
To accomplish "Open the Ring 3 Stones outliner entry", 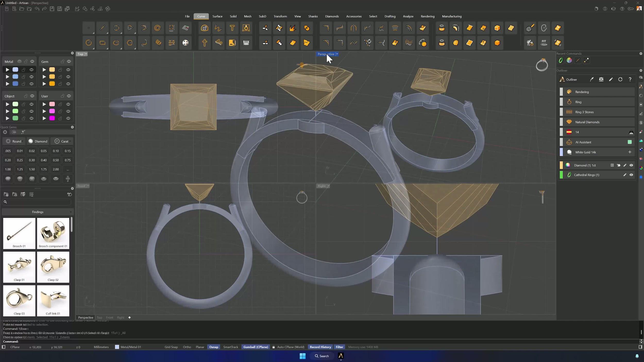I will pyautogui.click(x=597, y=112).
